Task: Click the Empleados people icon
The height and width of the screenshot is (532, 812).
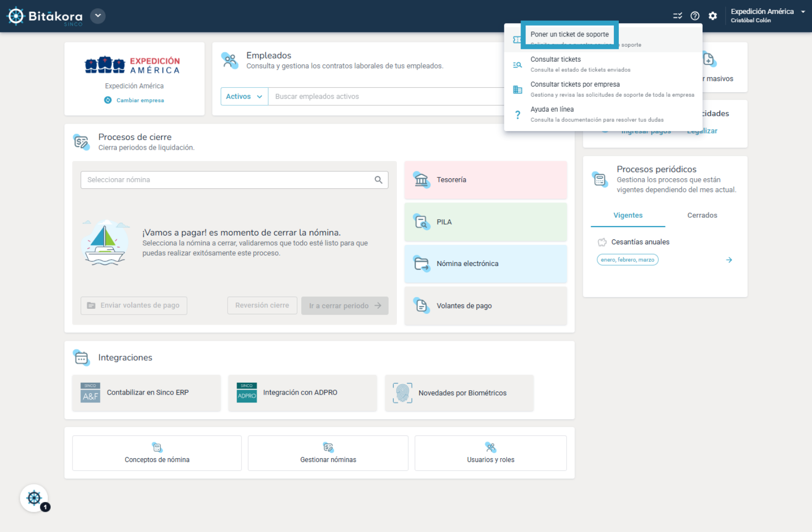Action: [x=230, y=60]
